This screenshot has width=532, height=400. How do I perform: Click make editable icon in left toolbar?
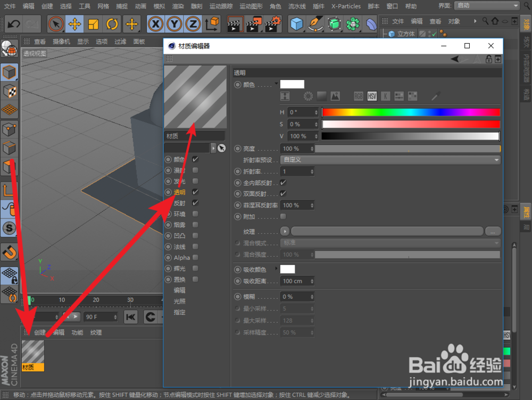click(x=9, y=49)
